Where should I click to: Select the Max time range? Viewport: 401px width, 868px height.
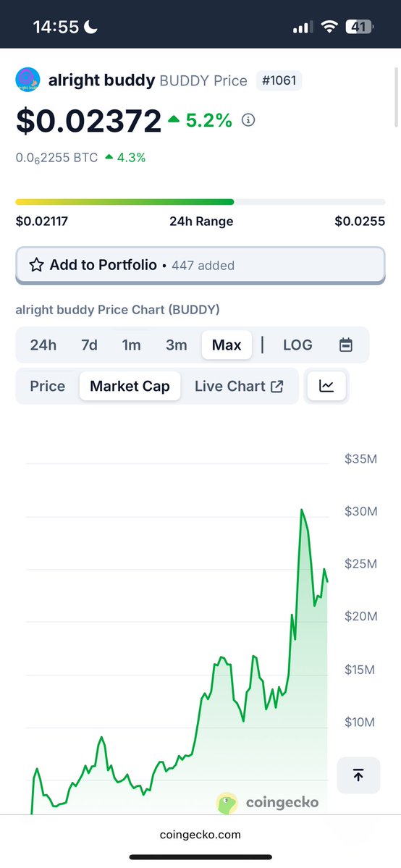click(x=227, y=345)
